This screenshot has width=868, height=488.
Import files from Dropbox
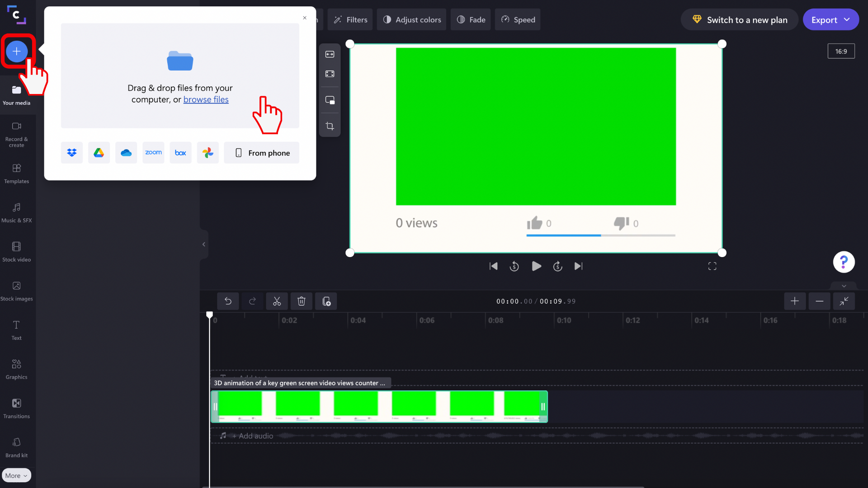tap(71, 153)
